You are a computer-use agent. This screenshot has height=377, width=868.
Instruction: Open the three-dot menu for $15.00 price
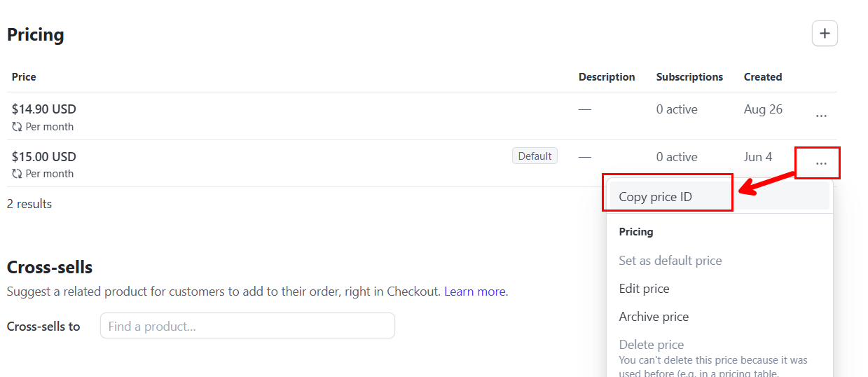coord(821,164)
